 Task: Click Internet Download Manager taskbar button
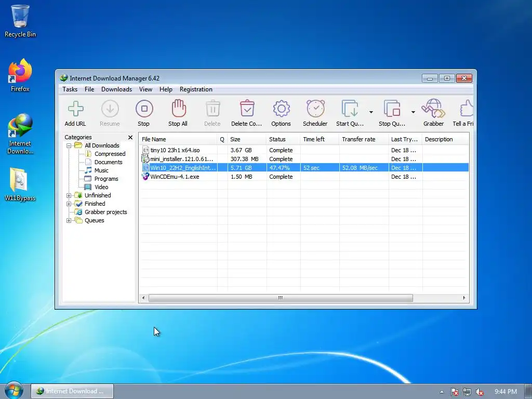[x=72, y=391]
